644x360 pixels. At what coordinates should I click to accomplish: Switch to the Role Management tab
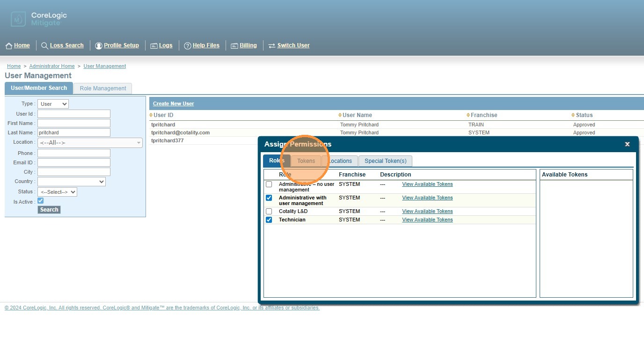(102, 88)
